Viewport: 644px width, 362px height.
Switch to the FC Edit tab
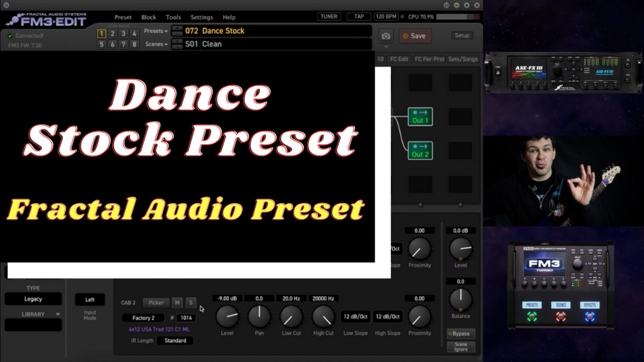click(x=399, y=59)
